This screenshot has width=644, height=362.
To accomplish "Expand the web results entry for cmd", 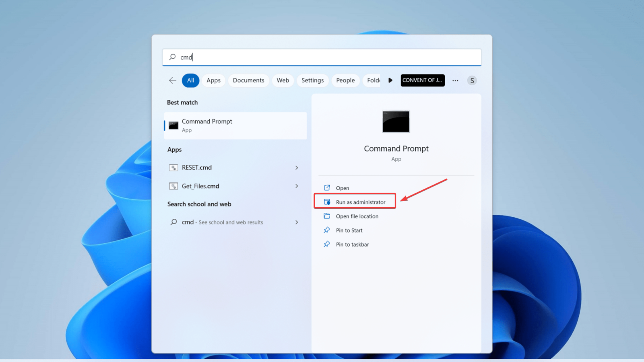I will (296, 222).
